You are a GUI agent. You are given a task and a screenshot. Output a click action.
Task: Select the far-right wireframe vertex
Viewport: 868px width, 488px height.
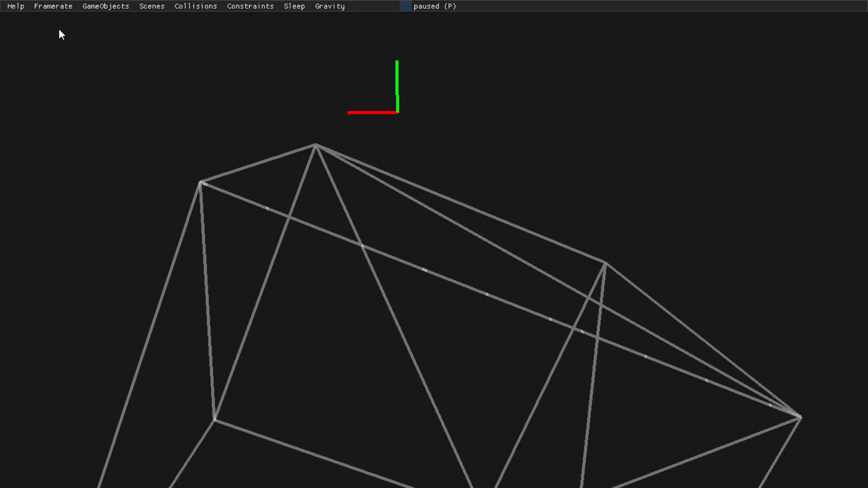pos(800,417)
